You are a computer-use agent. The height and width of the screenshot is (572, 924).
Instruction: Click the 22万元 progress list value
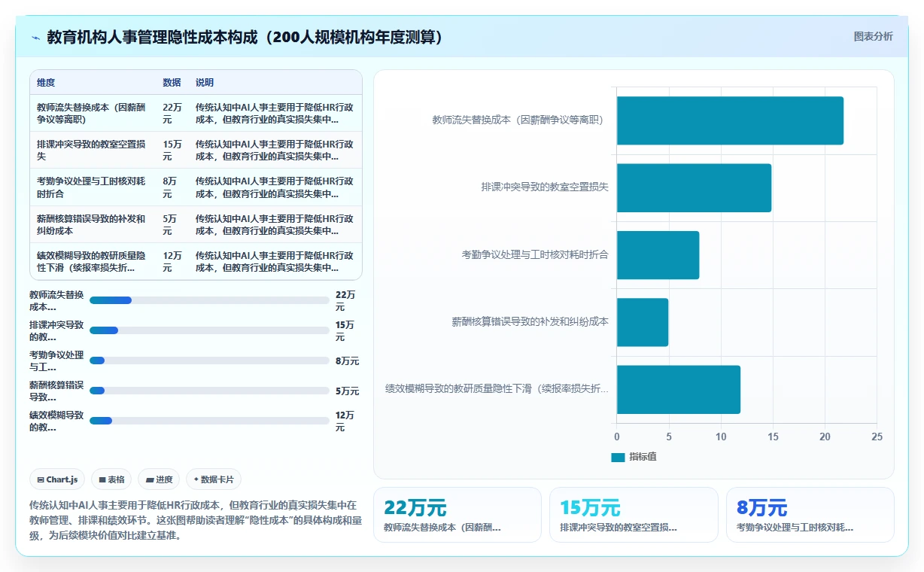(x=345, y=300)
